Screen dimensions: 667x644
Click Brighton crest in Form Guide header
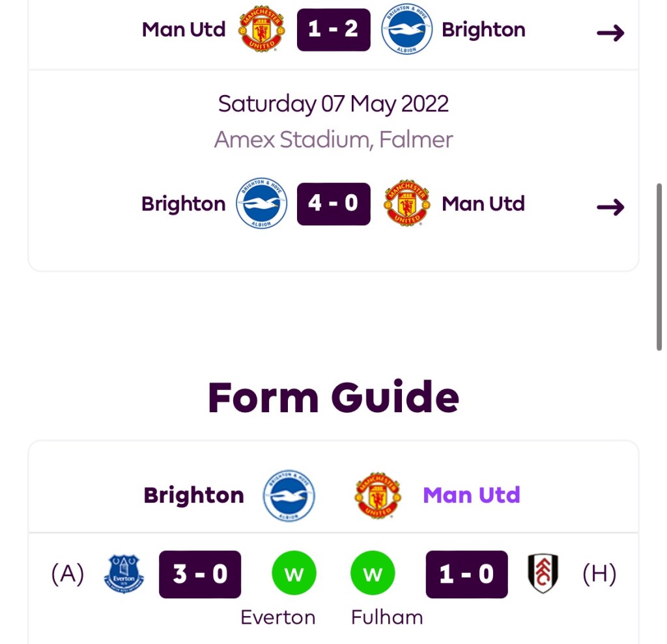tap(289, 496)
